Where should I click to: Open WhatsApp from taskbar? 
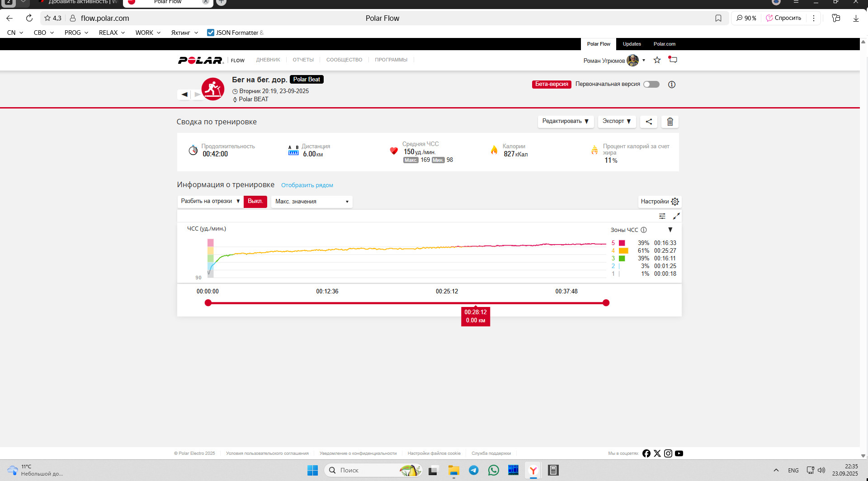pyautogui.click(x=494, y=470)
